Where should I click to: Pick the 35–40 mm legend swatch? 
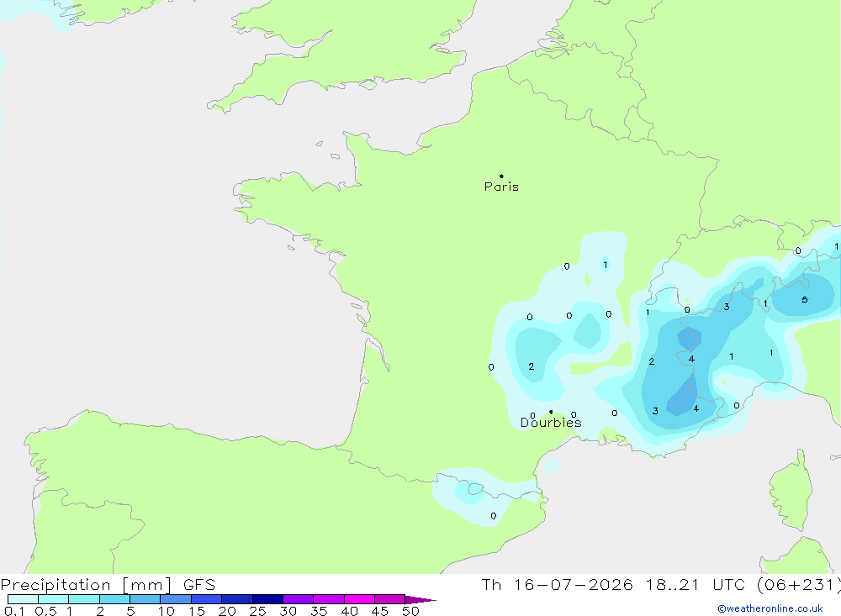pos(329,599)
